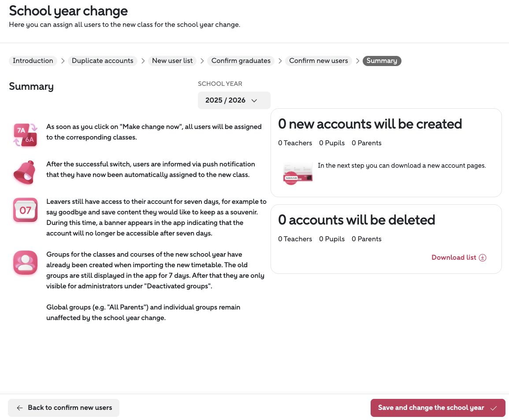Click the pink user groups icon
The width and height of the screenshot is (509, 420).
click(x=25, y=262)
